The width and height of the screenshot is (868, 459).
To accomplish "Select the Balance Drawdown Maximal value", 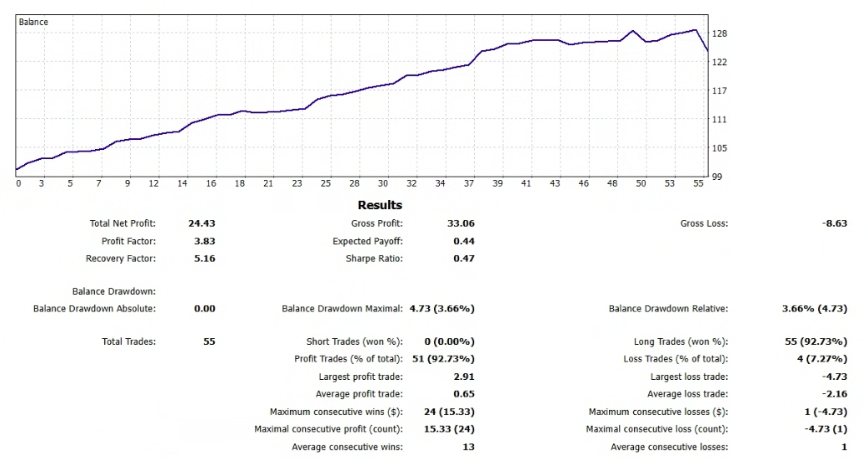I will coord(441,308).
